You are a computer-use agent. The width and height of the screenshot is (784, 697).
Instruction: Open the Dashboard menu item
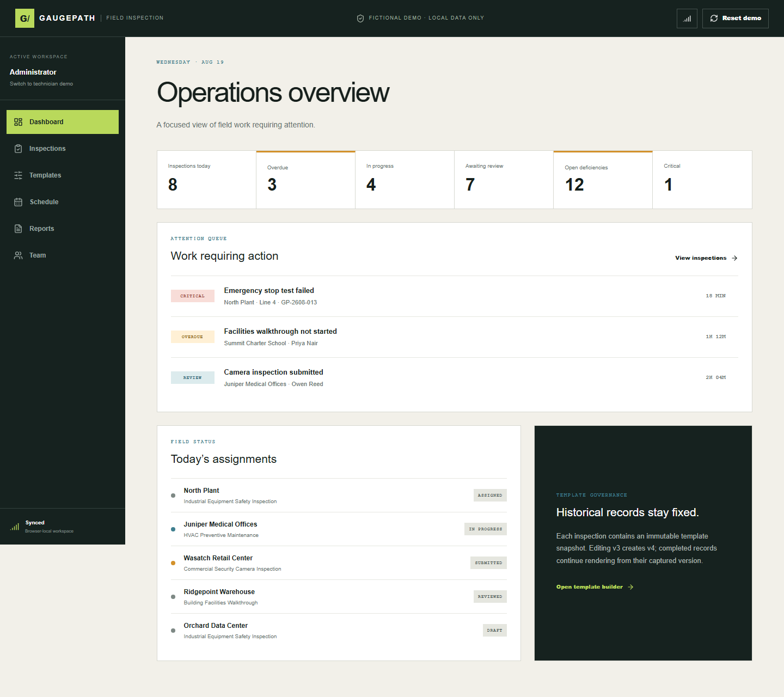[x=63, y=122]
